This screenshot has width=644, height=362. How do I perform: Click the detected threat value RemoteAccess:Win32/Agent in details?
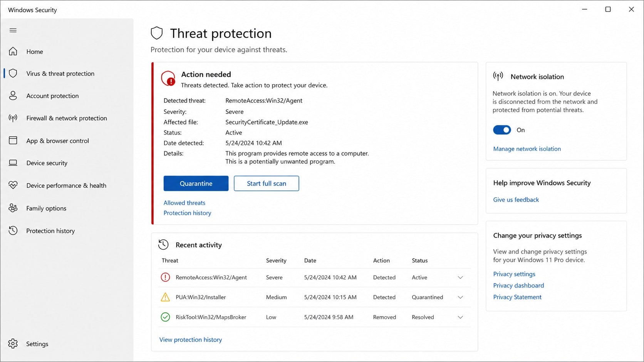click(264, 101)
